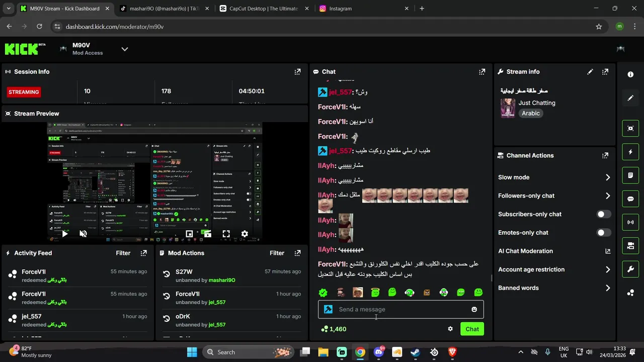Viewport: 644px width, 362px height.
Task: Expand the M90V channel dropdown chevron
Action: [x=125, y=49]
